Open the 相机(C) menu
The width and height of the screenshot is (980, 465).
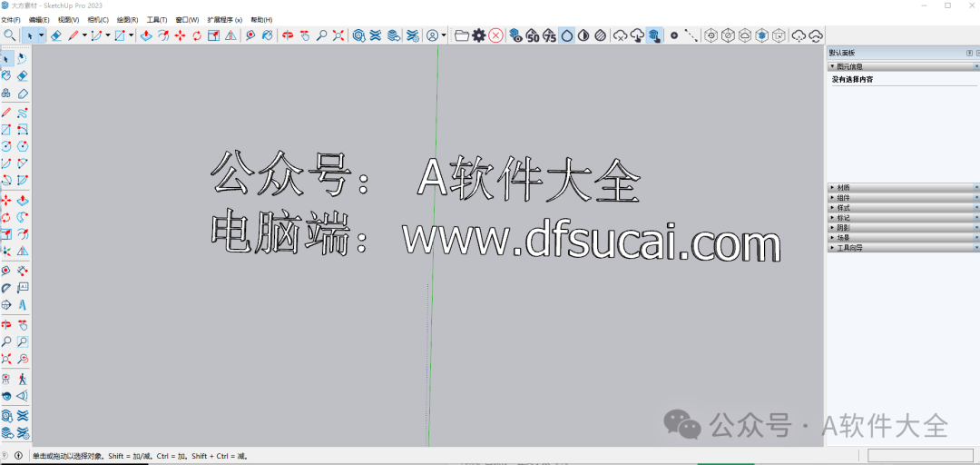[98, 20]
